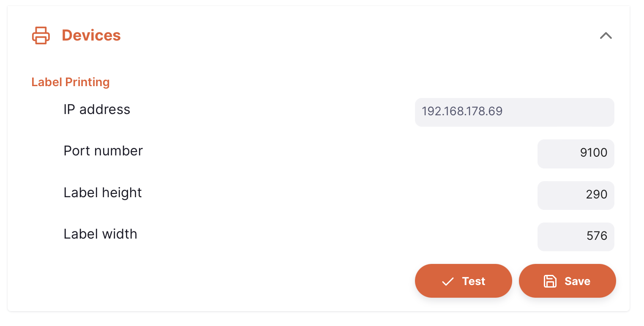
Task: Click the IP address label text
Action: point(97,110)
